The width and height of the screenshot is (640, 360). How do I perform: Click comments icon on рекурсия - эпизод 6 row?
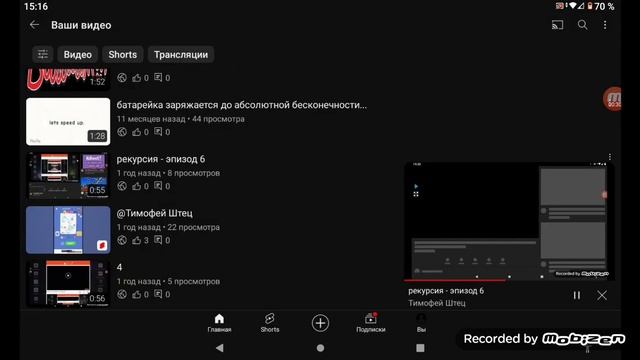[158, 186]
